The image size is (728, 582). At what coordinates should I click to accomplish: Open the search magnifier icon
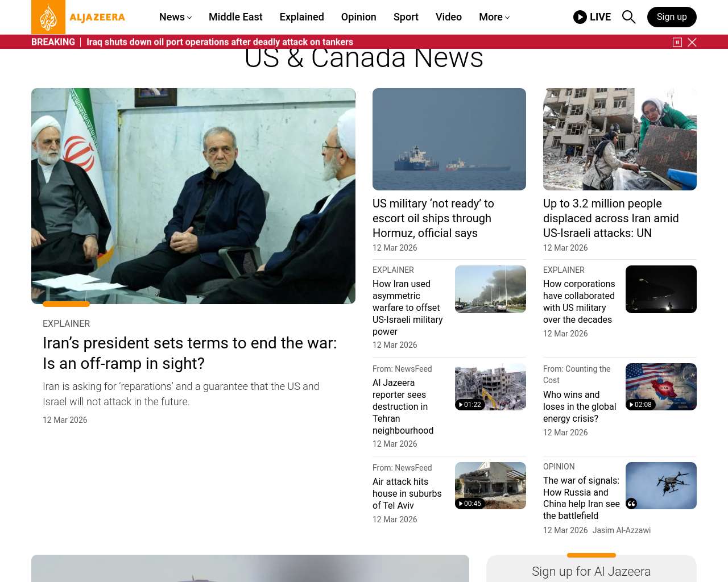pos(628,17)
